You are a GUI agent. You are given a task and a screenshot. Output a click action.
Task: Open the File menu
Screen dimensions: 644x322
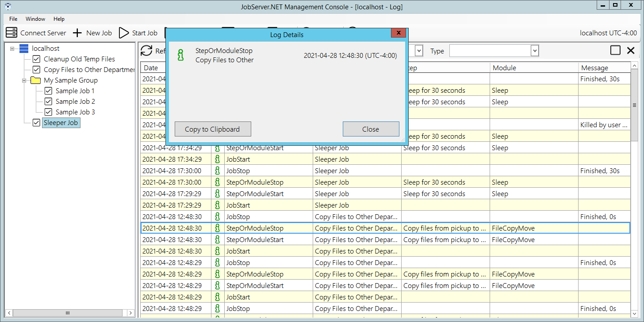pyautogui.click(x=13, y=19)
